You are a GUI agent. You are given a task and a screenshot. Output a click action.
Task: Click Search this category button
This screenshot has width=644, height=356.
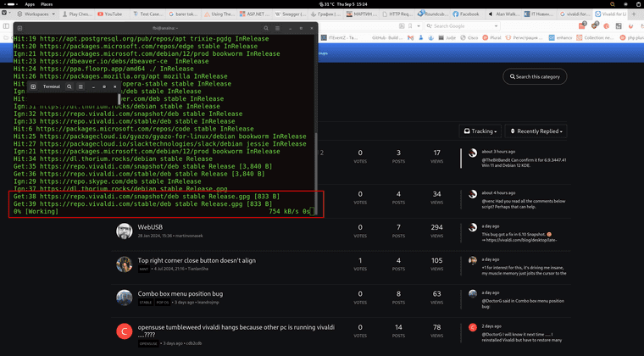coord(535,77)
